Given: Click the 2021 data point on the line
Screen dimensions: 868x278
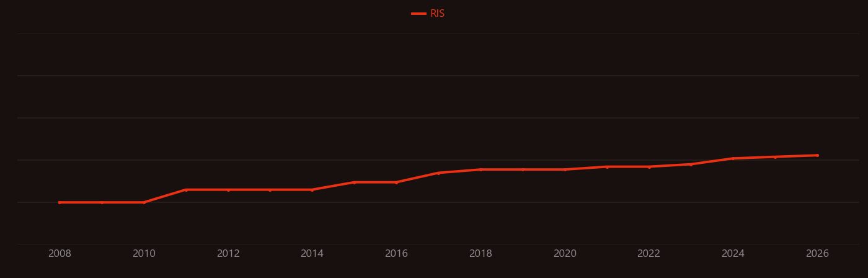Looking at the screenshot, I should (x=607, y=167).
